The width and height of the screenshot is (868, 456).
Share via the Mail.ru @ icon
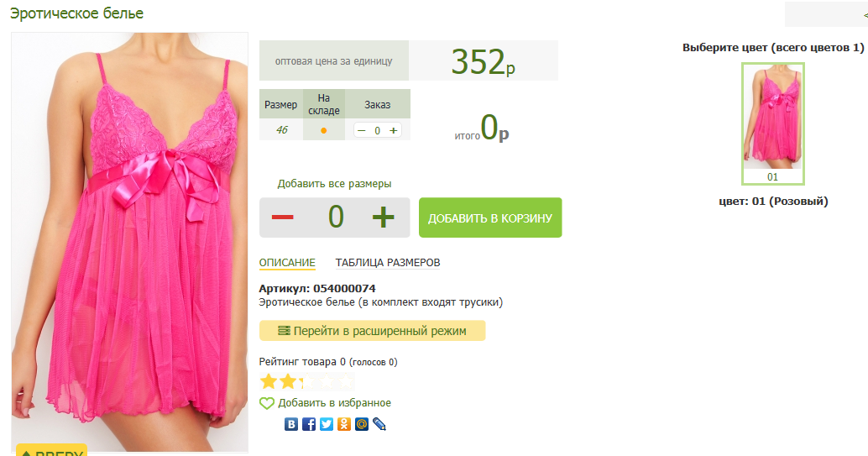362,424
